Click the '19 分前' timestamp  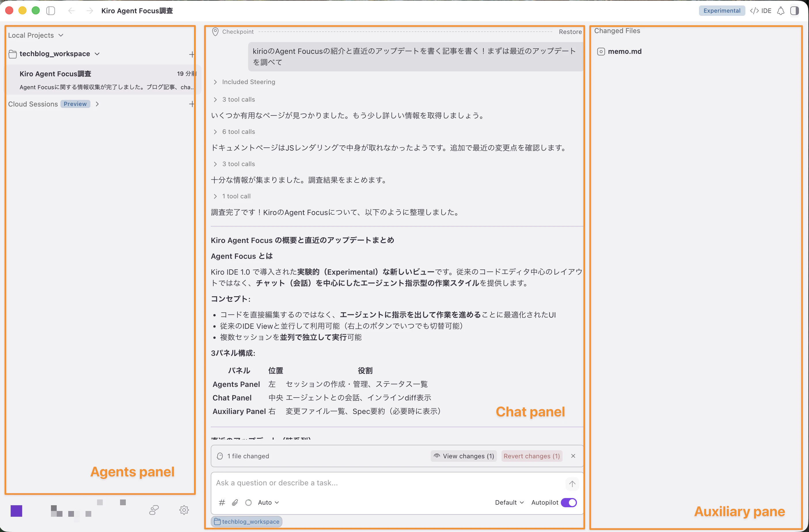[187, 74]
